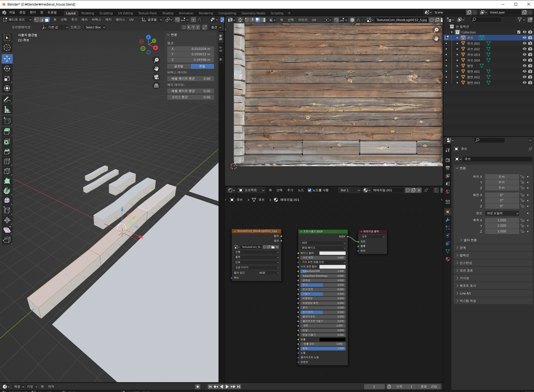Open XYZ 오일러 rotation mode dropdown

(x=502, y=213)
